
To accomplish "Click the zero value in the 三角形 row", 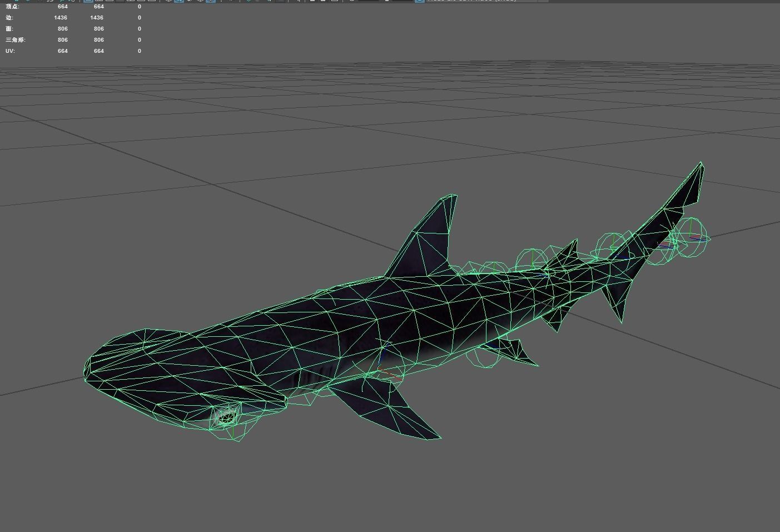I will [139, 40].
